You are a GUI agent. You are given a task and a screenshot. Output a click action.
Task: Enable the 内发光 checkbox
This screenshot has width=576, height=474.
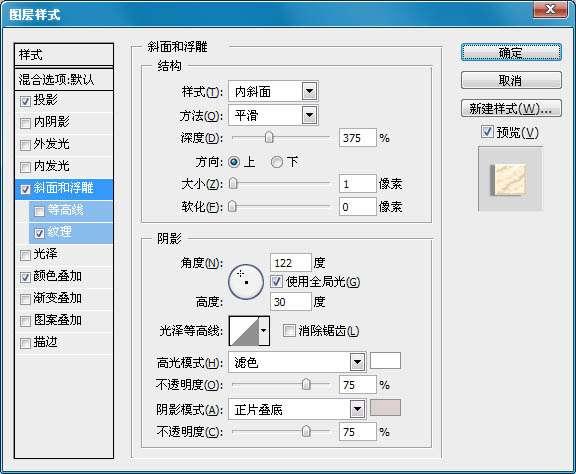click(25, 168)
